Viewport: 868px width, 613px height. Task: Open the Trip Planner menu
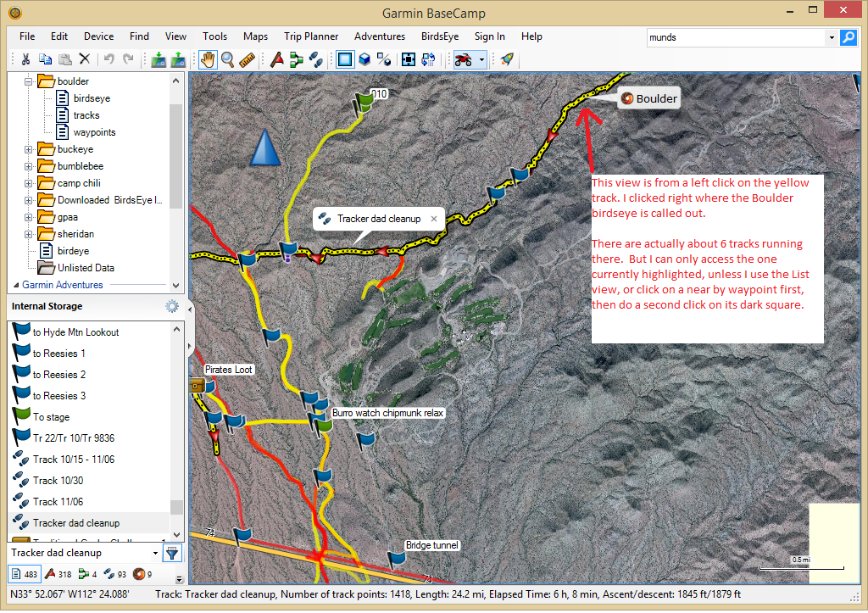click(311, 36)
